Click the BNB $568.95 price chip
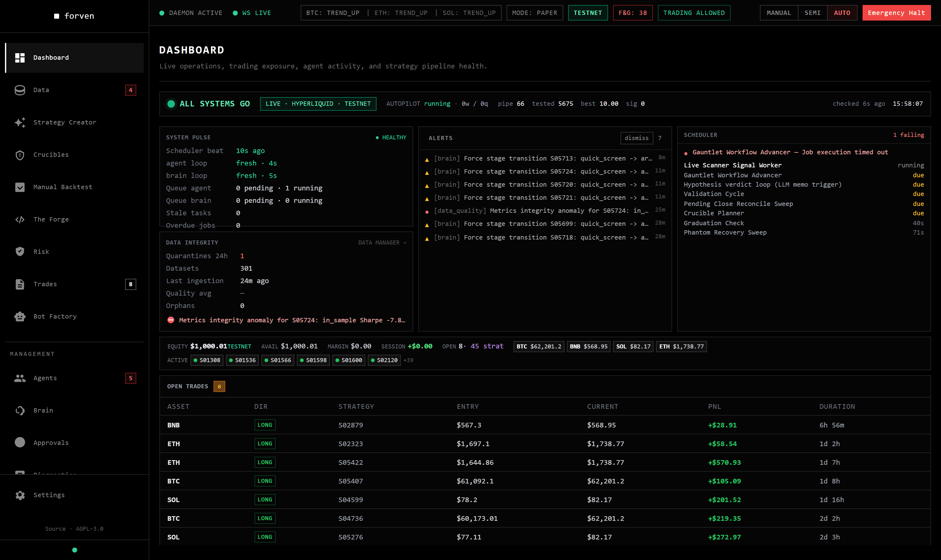The height and width of the screenshot is (560, 941). (x=588, y=346)
